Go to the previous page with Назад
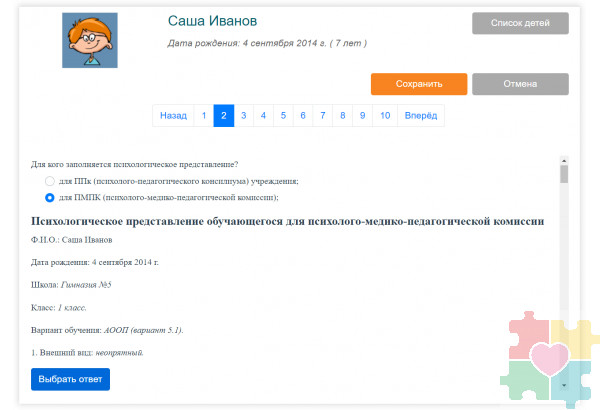600x410 pixels. point(173,116)
